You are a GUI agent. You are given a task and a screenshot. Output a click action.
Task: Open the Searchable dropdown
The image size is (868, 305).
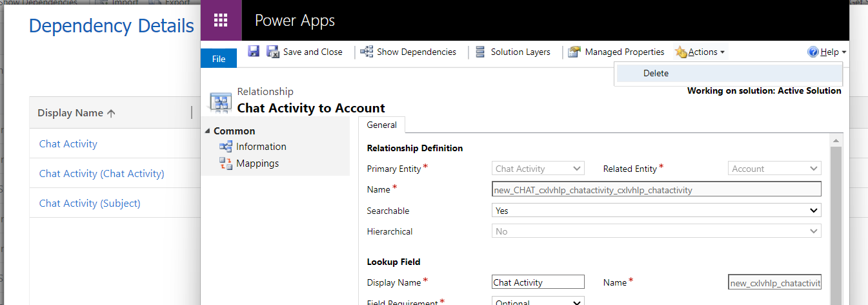pos(656,211)
